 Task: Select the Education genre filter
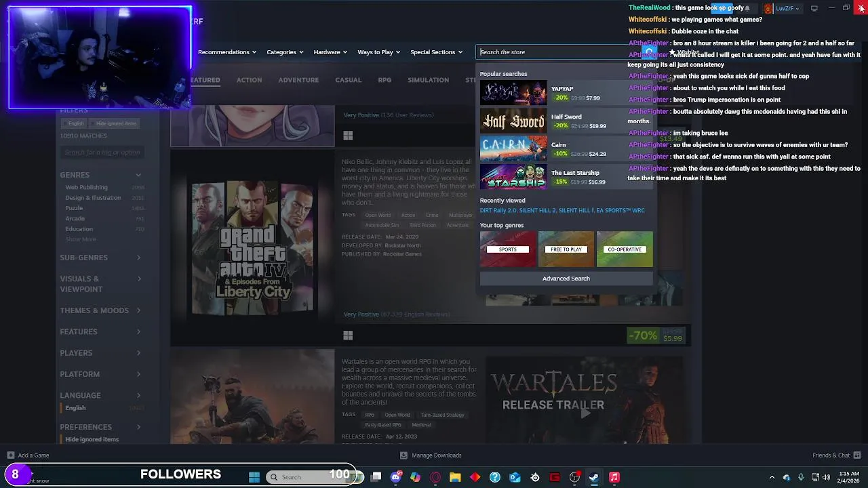click(79, 229)
